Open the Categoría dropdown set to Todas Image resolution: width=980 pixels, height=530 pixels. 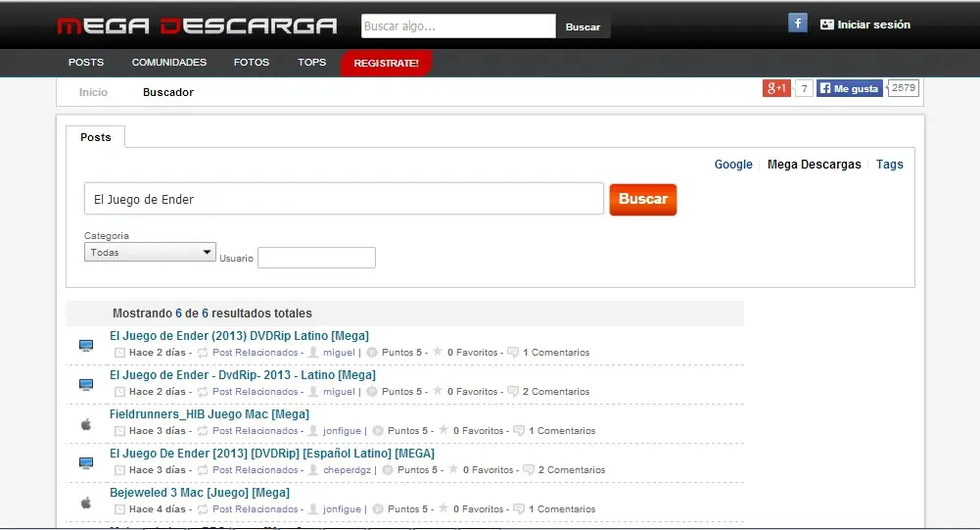pyautogui.click(x=150, y=252)
